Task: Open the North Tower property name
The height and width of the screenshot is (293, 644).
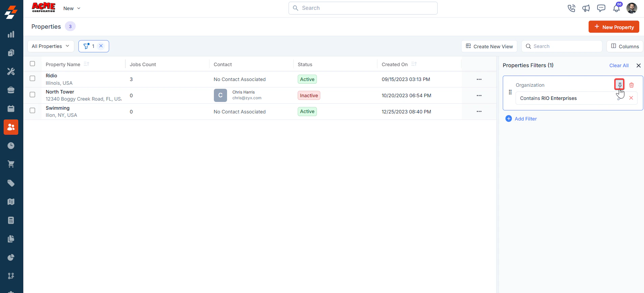Action: point(60,92)
